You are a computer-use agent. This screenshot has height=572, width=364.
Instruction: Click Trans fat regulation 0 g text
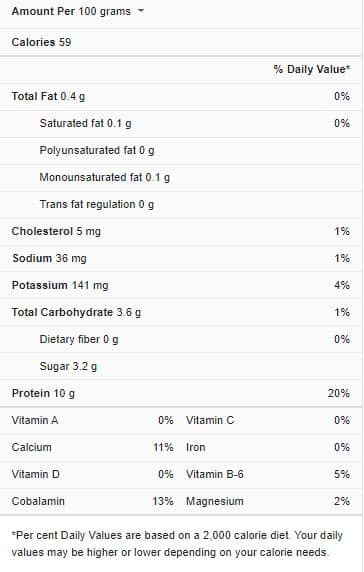97,204
